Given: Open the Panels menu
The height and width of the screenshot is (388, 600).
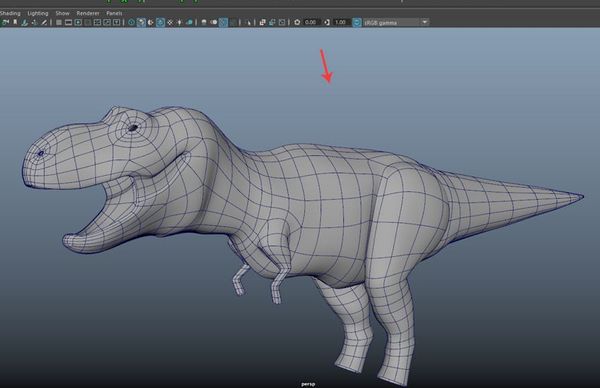Looking at the screenshot, I should pos(114,13).
